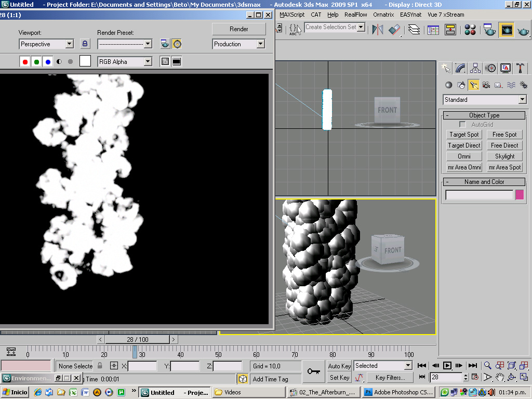Select the Helpers category icon

(498, 85)
